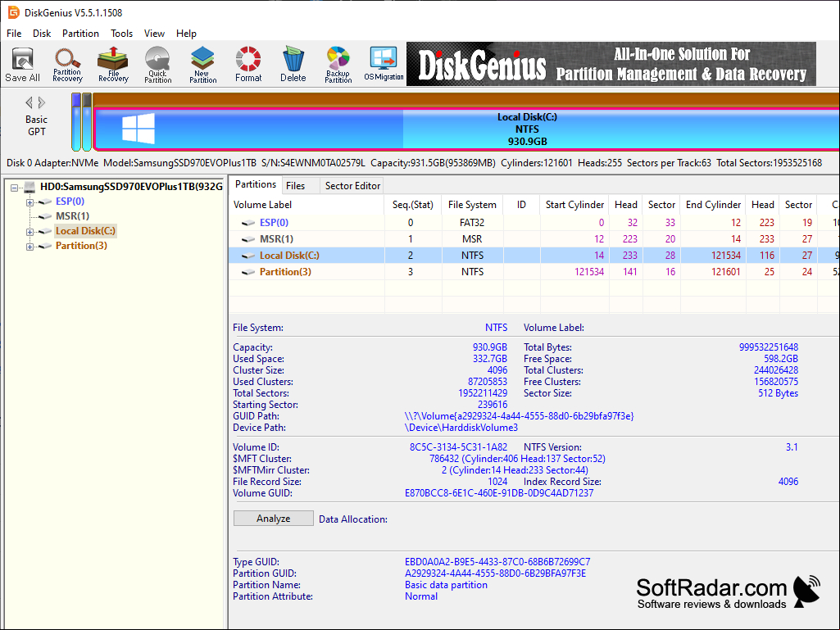
Task: Click the ID column header
Action: point(521,205)
